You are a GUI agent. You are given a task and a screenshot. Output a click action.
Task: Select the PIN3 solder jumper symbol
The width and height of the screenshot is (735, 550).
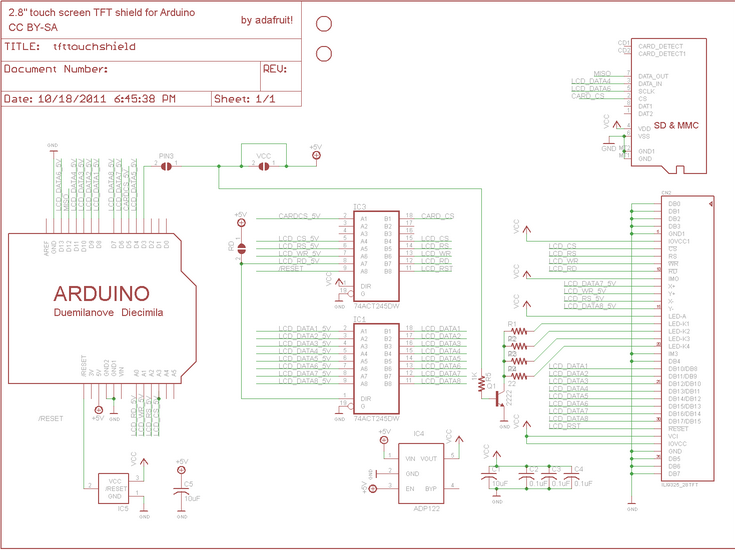tap(166, 166)
